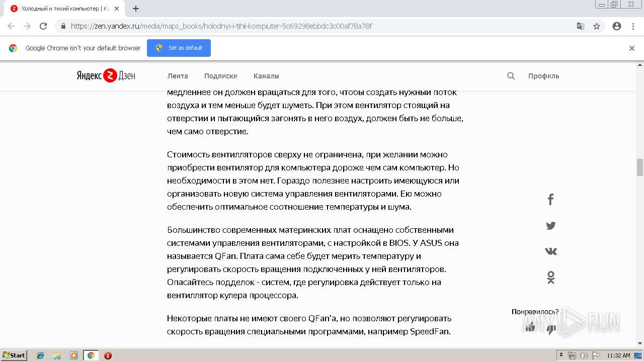
Task: Show hidden system tray icons
Action: pyautogui.click(x=561, y=355)
